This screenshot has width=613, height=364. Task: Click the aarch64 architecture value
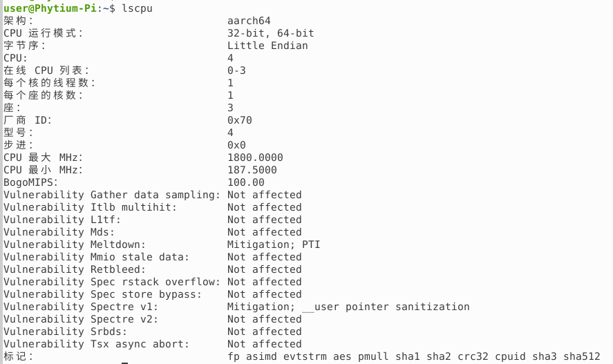point(249,21)
